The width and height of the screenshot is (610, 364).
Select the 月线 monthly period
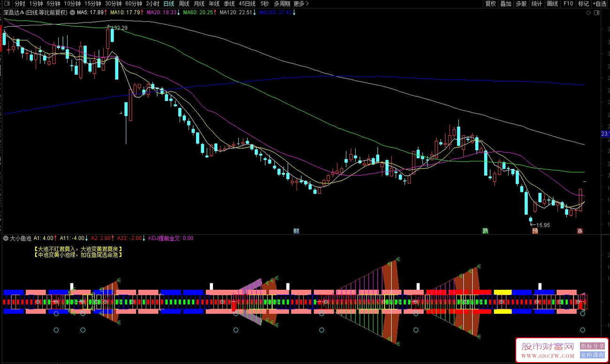199,4
